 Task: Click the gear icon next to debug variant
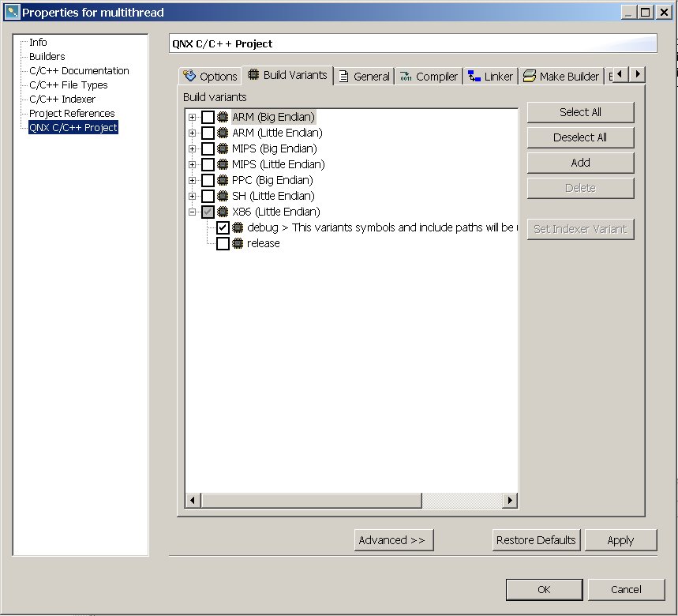tap(238, 227)
